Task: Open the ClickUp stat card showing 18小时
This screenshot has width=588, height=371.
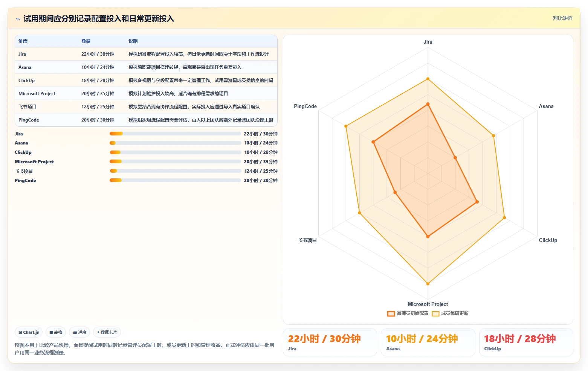Action: pyautogui.click(x=526, y=342)
